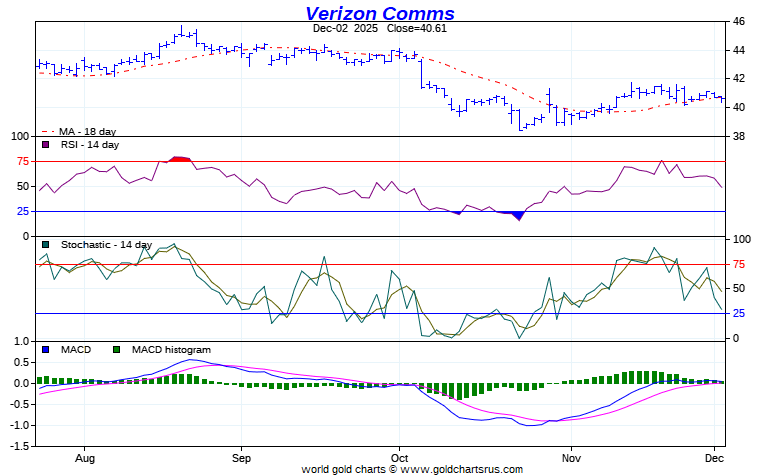Click the large blue oversold RSI shaded area
Image resolution: width=760 pixels, height=475 pixels.
click(517, 215)
